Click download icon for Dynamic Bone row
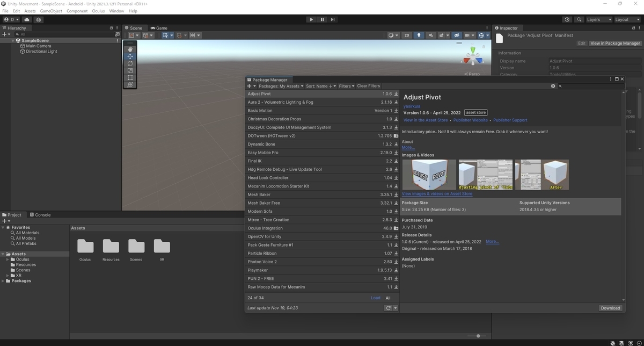644x346 pixels. [396, 145]
